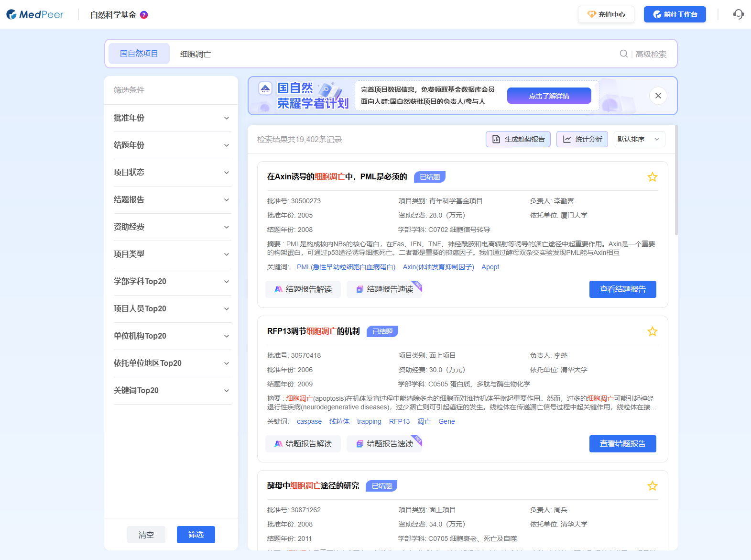Click 学部学科: C0702 细胞信号转导 text

coord(444,230)
